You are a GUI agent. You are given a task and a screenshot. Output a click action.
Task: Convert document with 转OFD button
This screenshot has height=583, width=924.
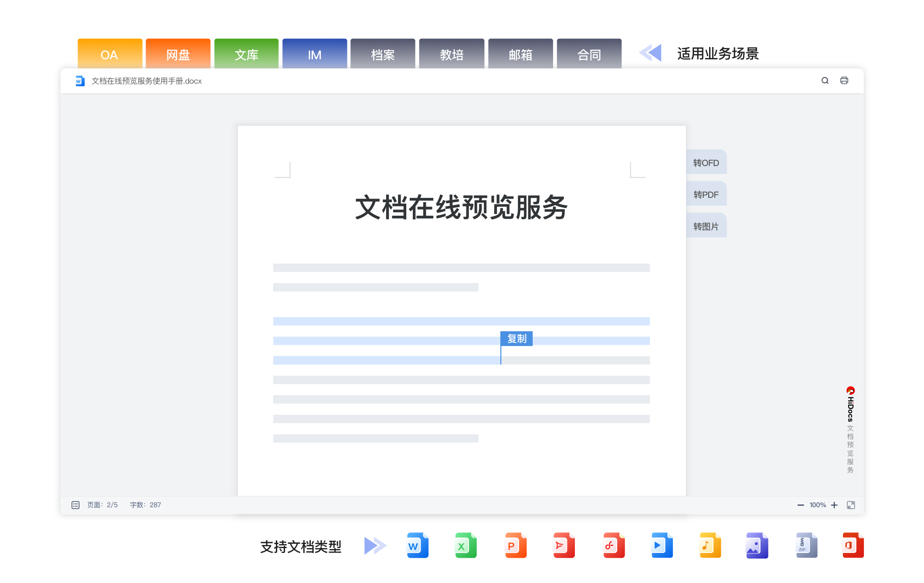point(706,163)
